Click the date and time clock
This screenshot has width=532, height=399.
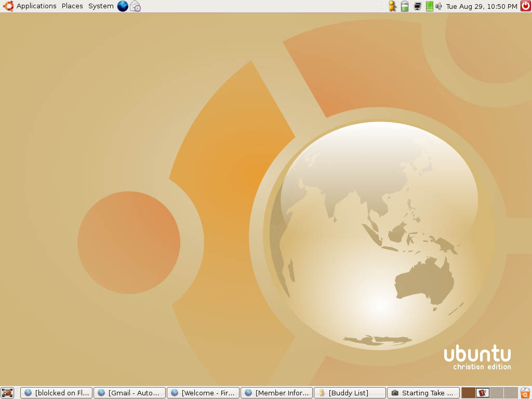click(482, 6)
